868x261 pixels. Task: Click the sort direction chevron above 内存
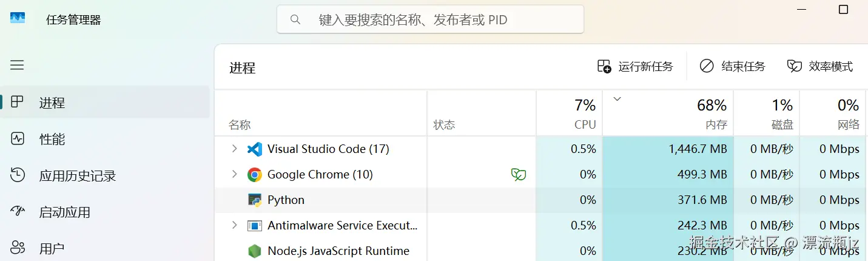pyautogui.click(x=617, y=99)
